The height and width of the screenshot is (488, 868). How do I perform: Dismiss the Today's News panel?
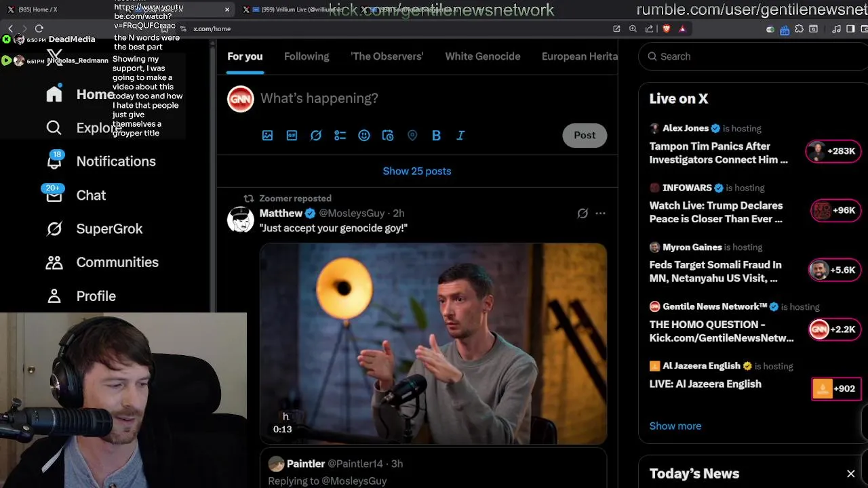pos(851,474)
